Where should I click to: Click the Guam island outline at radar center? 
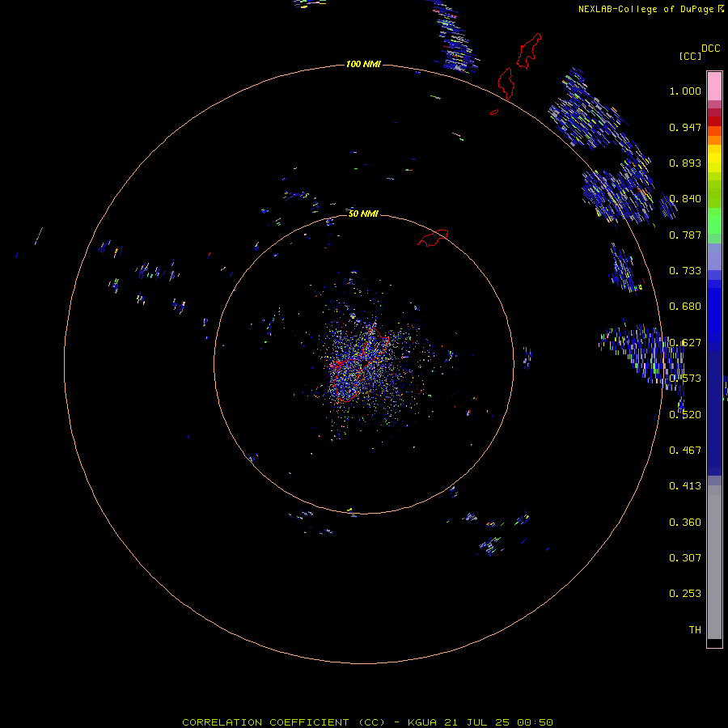[359, 365]
